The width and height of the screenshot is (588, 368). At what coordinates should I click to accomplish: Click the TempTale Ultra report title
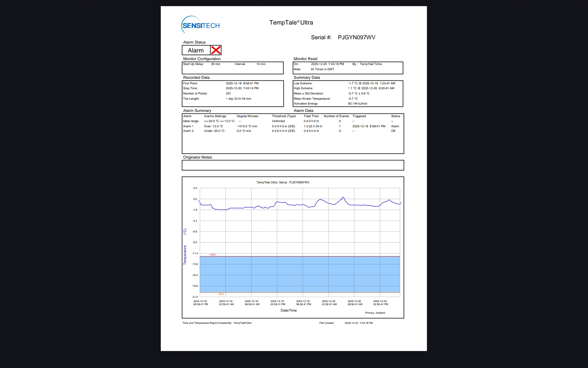click(291, 22)
